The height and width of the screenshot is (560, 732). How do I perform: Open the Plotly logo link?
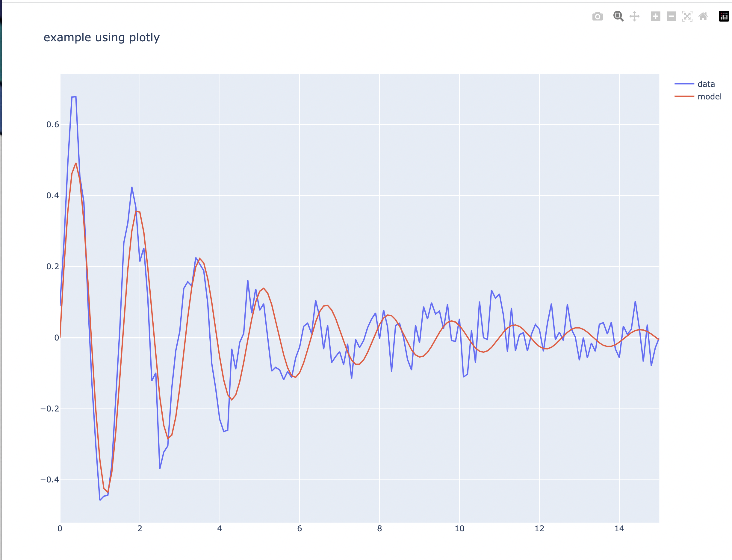click(724, 16)
